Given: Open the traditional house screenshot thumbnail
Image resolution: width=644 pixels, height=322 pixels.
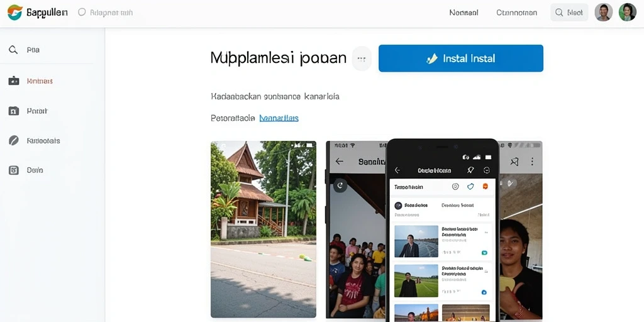Looking at the screenshot, I should pyautogui.click(x=264, y=229).
